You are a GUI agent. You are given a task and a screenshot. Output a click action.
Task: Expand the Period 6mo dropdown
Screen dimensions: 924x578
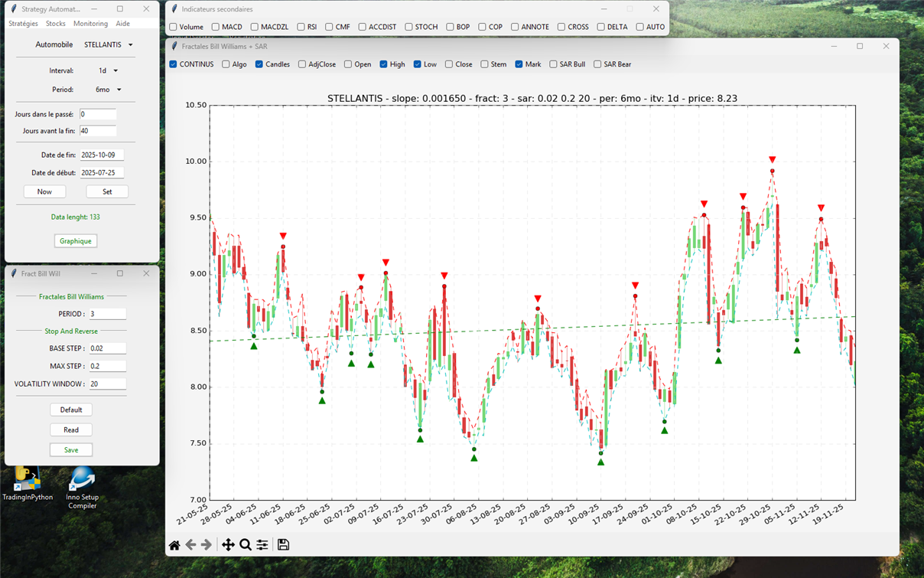[x=108, y=90]
